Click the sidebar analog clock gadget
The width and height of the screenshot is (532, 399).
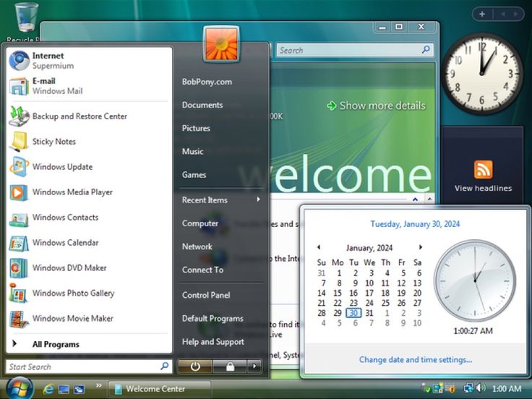482,74
